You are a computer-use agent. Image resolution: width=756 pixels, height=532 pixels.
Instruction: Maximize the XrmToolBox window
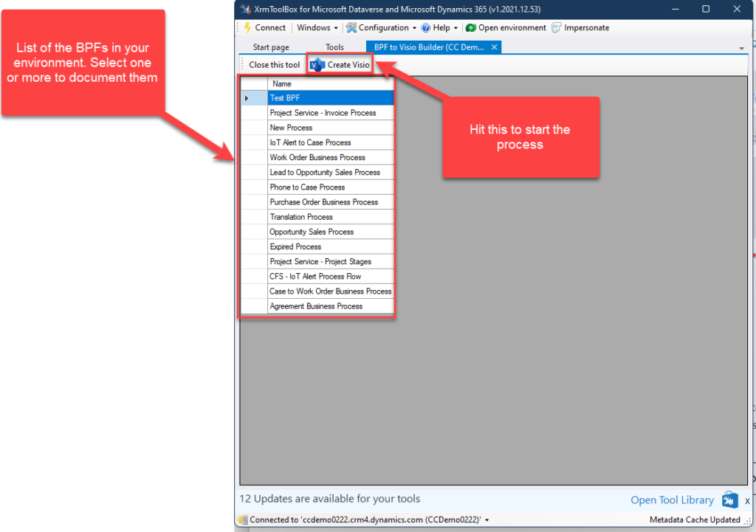click(x=706, y=9)
